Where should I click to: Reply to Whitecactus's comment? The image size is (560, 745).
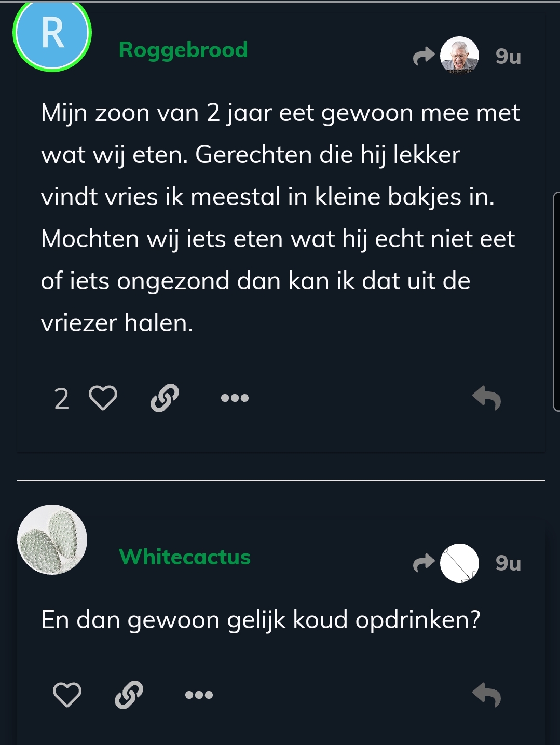487,695
